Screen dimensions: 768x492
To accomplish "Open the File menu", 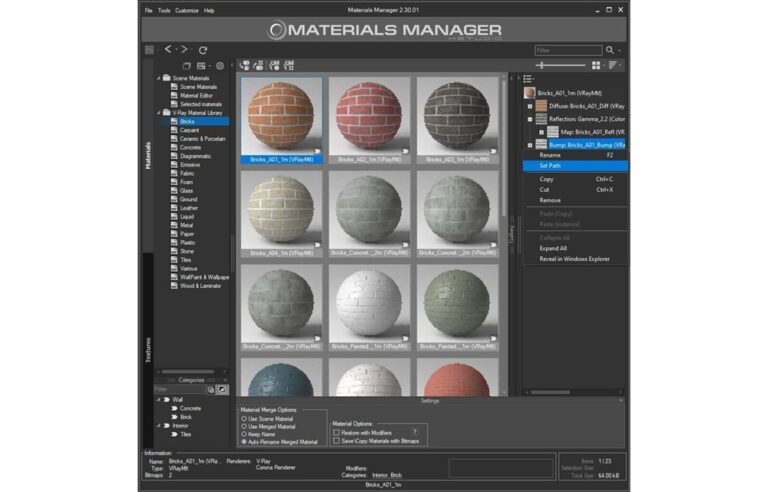I will click(148, 10).
